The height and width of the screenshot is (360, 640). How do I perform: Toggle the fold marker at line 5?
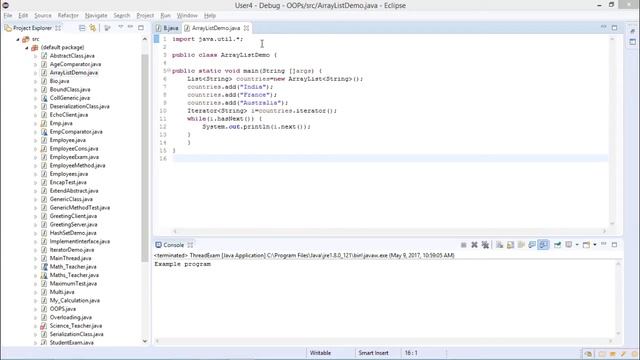tap(168, 71)
